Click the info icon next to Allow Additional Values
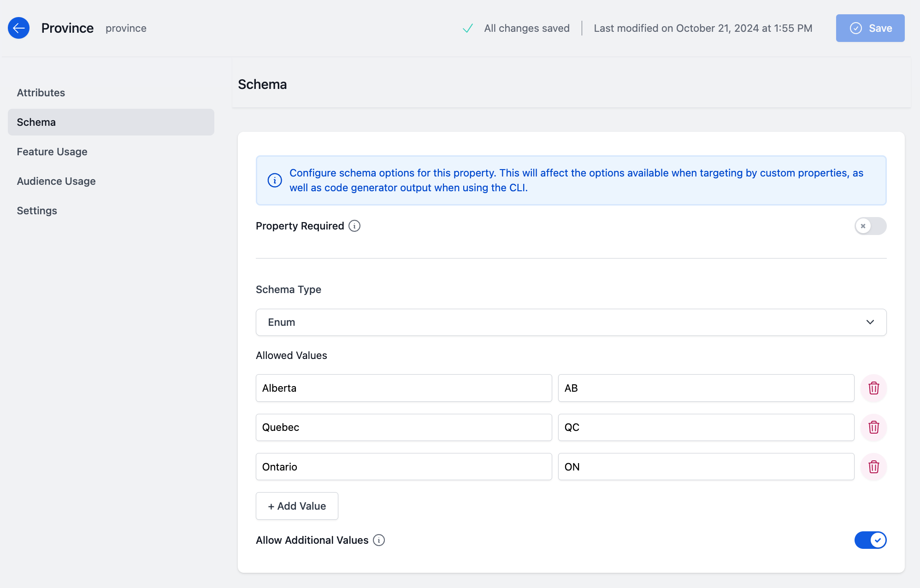Image resolution: width=920 pixels, height=588 pixels. tap(378, 540)
